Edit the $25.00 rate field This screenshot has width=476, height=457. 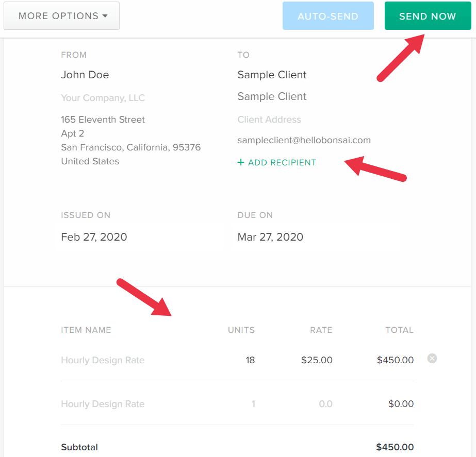click(x=317, y=360)
